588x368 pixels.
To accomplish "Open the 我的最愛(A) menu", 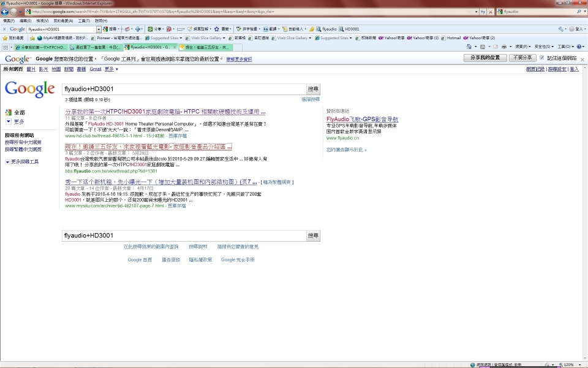I will click(x=63, y=21).
